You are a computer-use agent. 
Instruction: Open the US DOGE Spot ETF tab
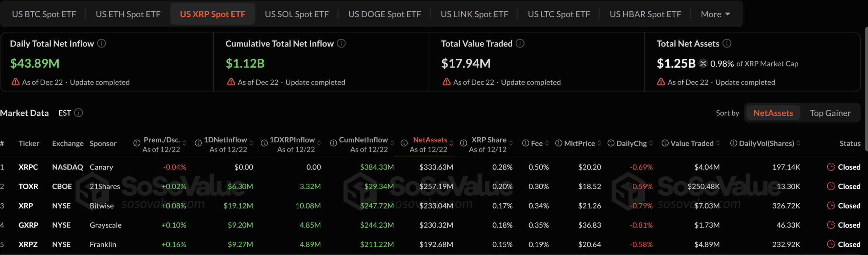[384, 14]
